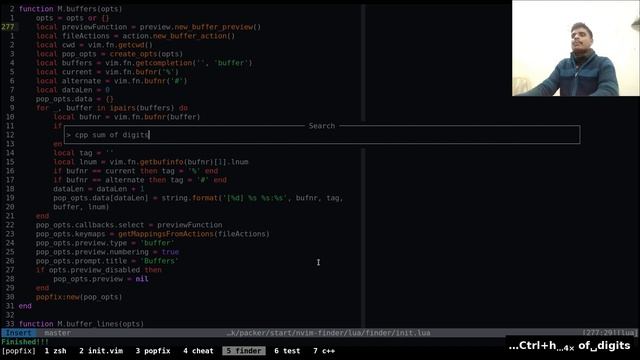Click 'local bufnr = vim.fn.bufnr(buffer)' line
Image resolution: width=640 pixels, height=360 pixels.
tap(127, 117)
